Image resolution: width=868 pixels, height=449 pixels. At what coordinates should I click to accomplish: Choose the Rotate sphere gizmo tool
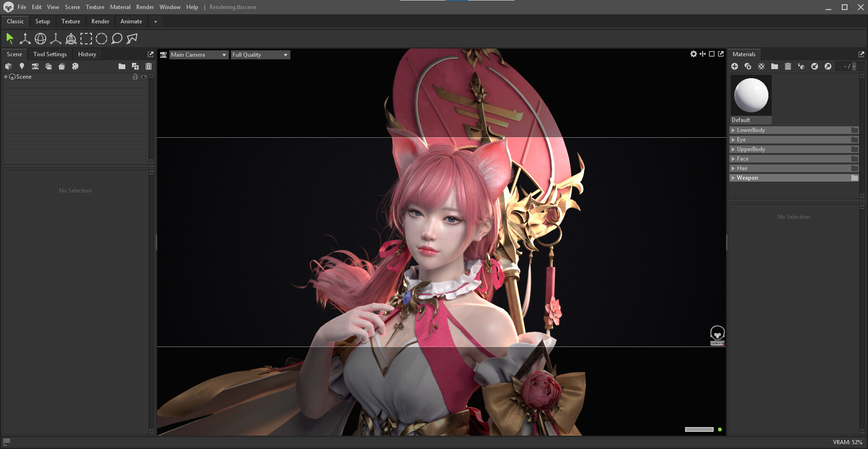click(x=40, y=39)
